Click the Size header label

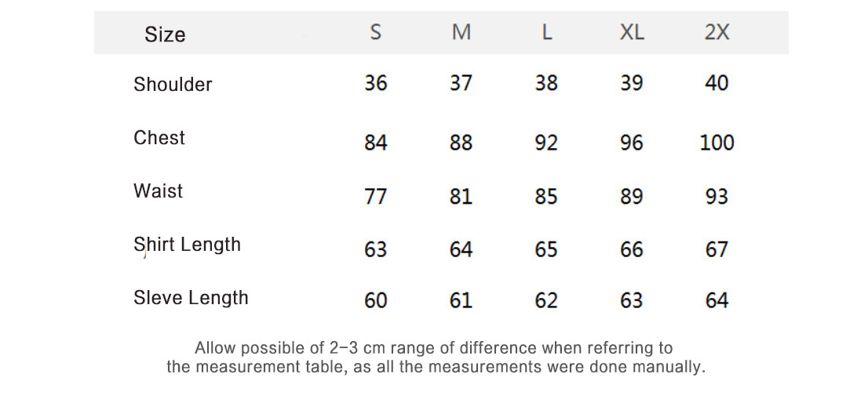click(165, 34)
